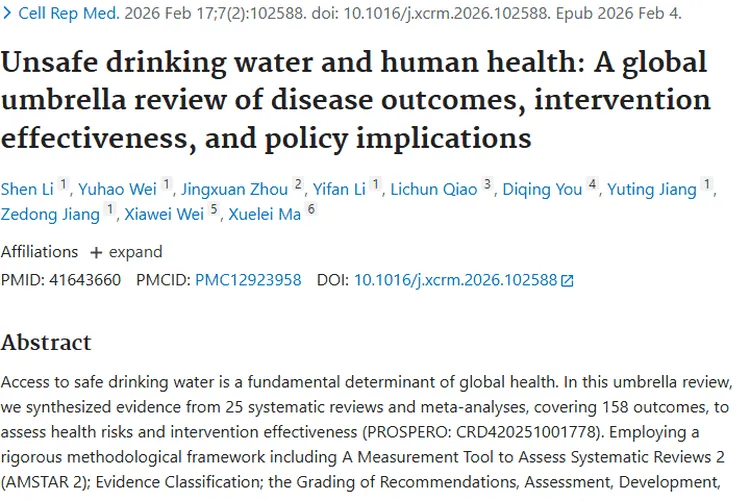Open the PMC12923958 full-text link
This screenshot has width=750, height=500.
248,280
